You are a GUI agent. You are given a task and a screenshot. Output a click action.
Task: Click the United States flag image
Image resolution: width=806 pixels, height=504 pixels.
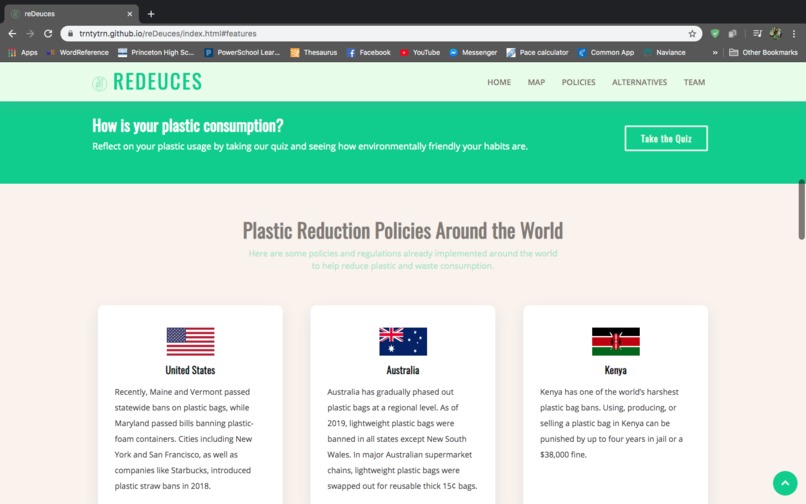point(190,341)
